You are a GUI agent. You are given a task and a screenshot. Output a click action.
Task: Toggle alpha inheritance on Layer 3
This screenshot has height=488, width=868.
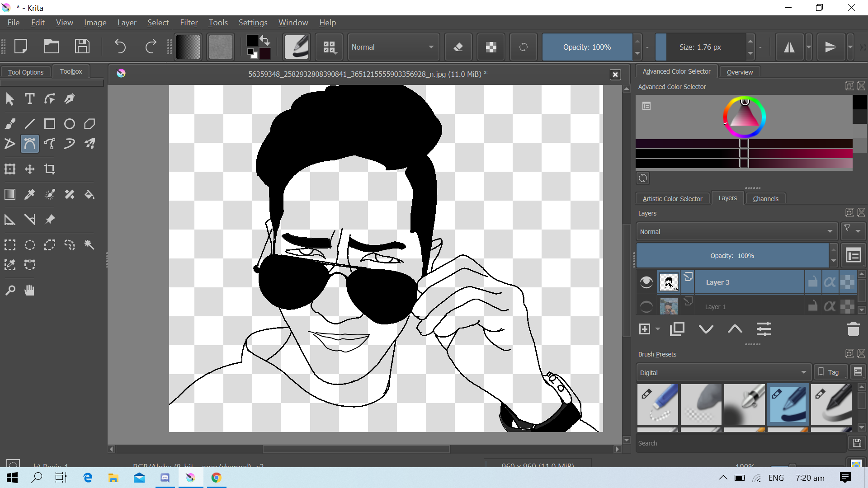point(830,282)
